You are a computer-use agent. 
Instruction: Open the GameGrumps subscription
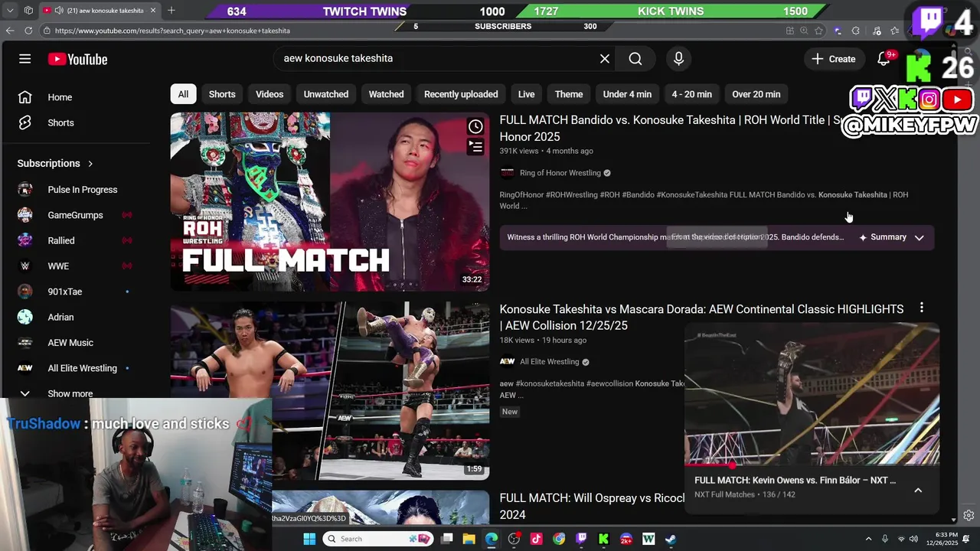click(74, 215)
